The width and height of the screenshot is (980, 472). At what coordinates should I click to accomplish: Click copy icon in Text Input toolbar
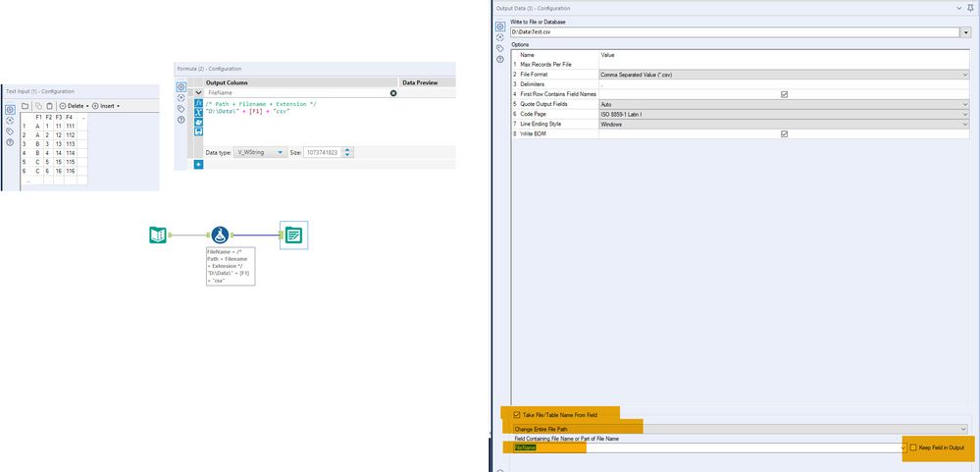pyautogui.click(x=38, y=106)
